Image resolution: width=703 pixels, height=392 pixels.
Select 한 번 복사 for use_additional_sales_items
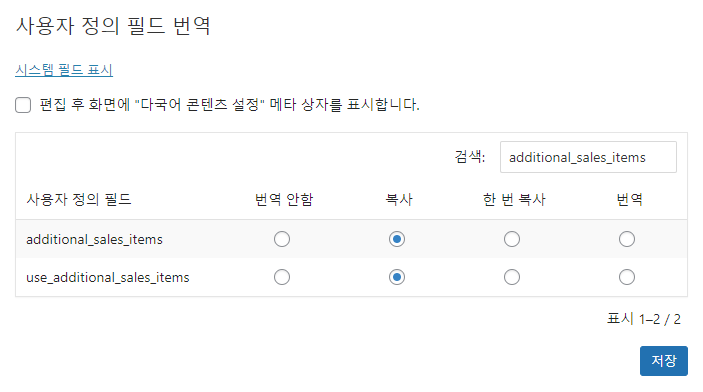(x=512, y=277)
